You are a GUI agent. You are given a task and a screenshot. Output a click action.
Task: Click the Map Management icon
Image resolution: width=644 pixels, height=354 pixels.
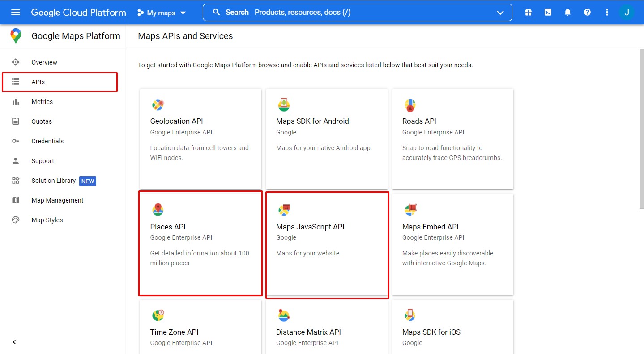click(x=16, y=200)
